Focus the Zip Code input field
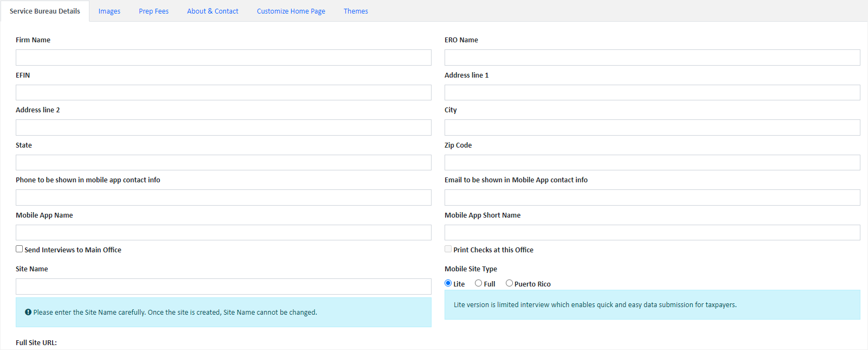The width and height of the screenshot is (868, 350). point(652,163)
